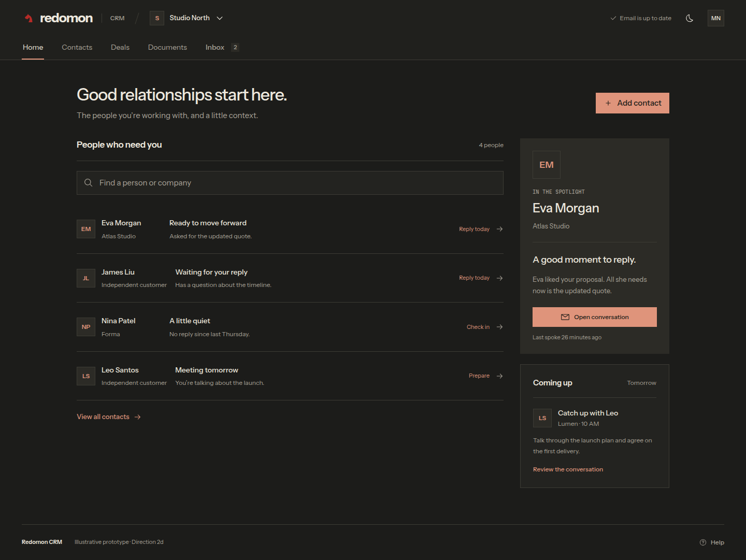Switch to the Deals tab
746x560 pixels.
(120, 47)
